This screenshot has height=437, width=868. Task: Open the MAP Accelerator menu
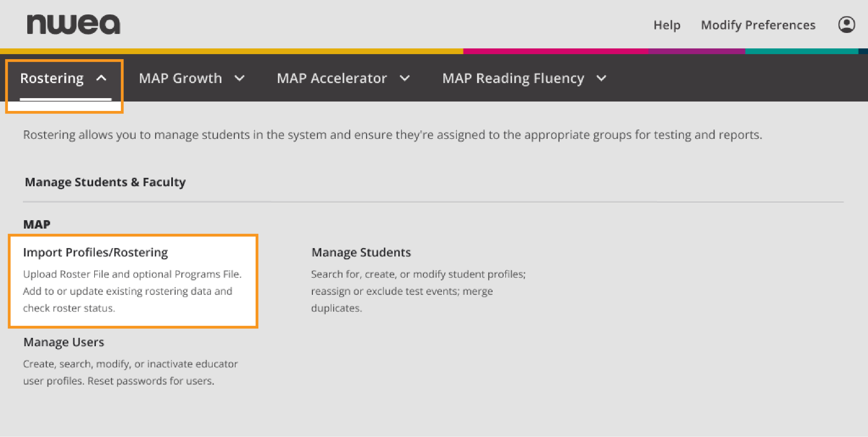[332, 78]
